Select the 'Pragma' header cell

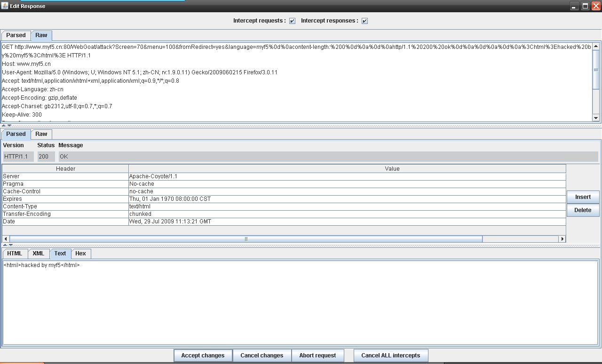click(x=65, y=184)
